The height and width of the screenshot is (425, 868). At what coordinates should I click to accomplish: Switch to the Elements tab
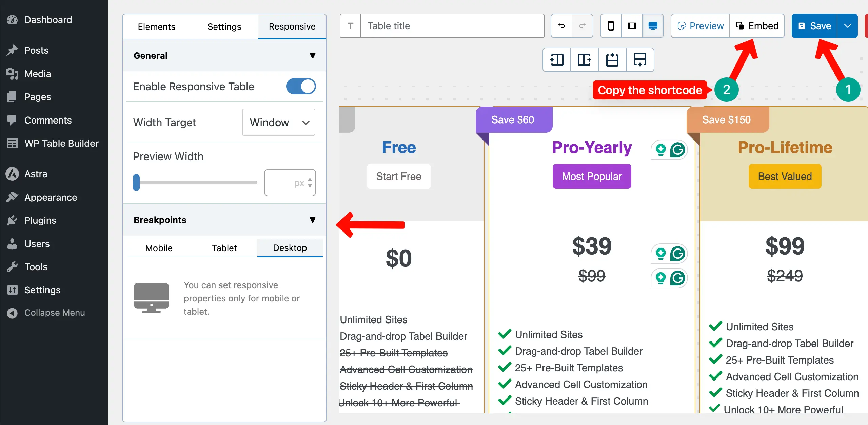[x=156, y=26]
